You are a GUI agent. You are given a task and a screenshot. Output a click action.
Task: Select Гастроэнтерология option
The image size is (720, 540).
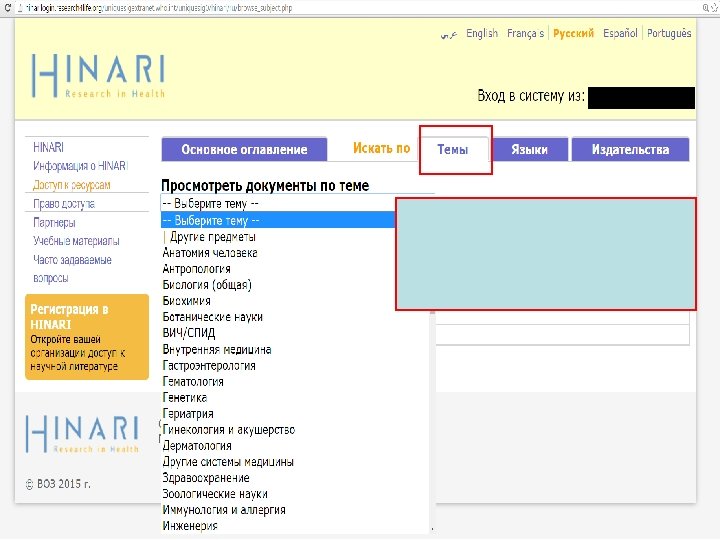(x=209, y=366)
